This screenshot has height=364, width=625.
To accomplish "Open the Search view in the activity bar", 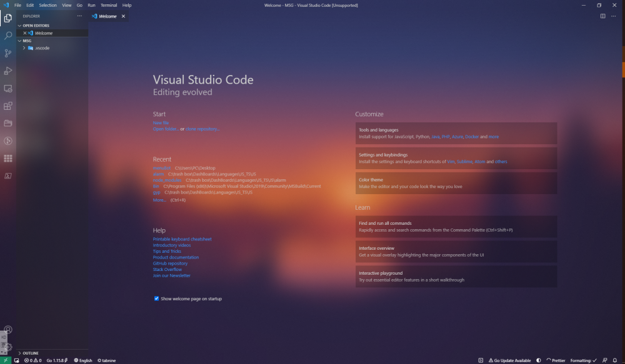I will point(8,36).
